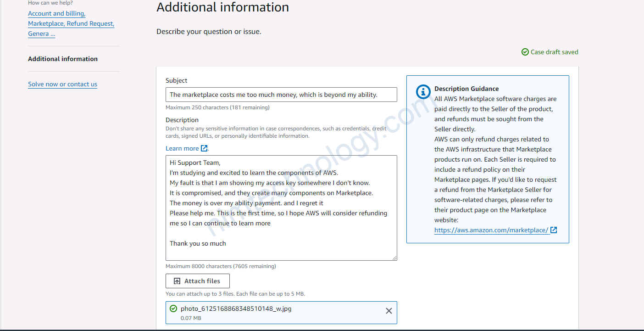Image resolution: width=644 pixels, height=331 pixels.
Task: Grab the description textarea resize handle
Action: 394,258
